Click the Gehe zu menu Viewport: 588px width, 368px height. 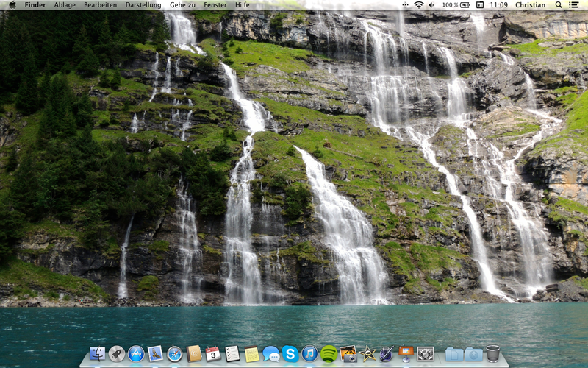(182, 5)
